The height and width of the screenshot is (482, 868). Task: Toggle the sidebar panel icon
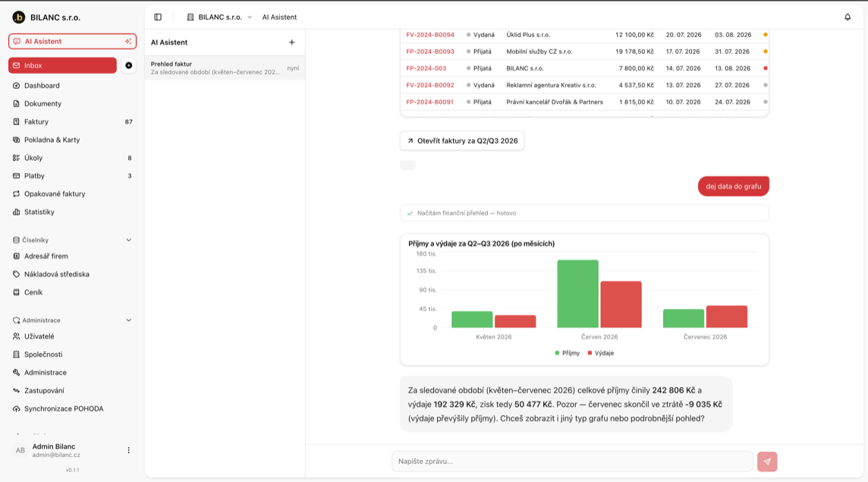[158, 17]
